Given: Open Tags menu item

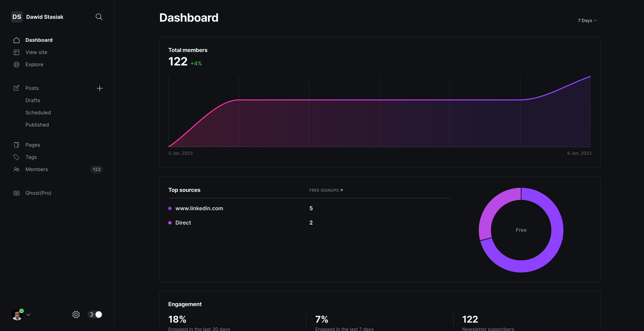Looking at the screenshot, I should coord(31,157).
